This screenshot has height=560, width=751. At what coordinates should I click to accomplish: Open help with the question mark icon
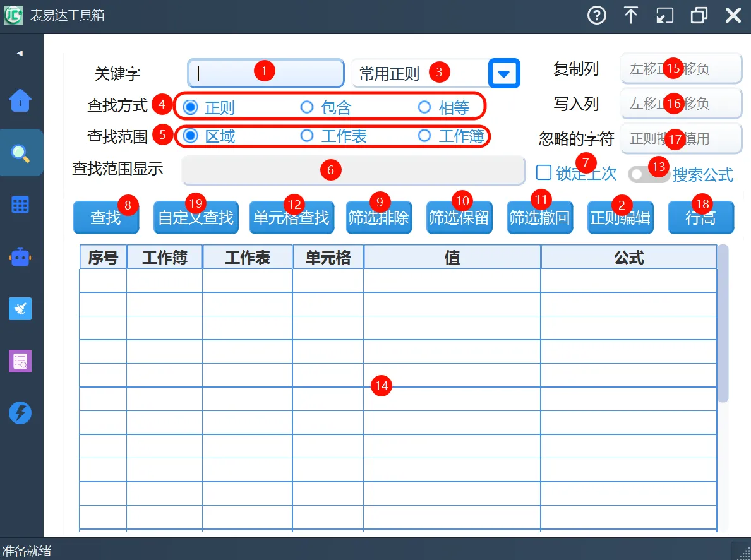(x=597, y=15)
